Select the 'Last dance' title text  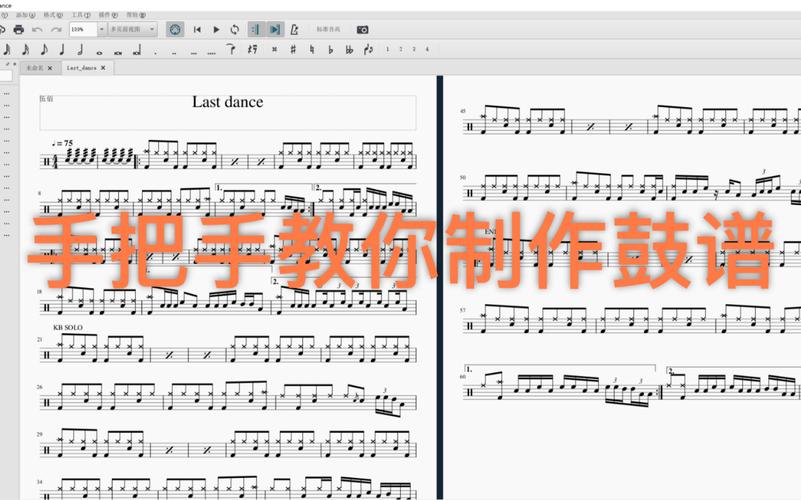click(x=227, y=102)
